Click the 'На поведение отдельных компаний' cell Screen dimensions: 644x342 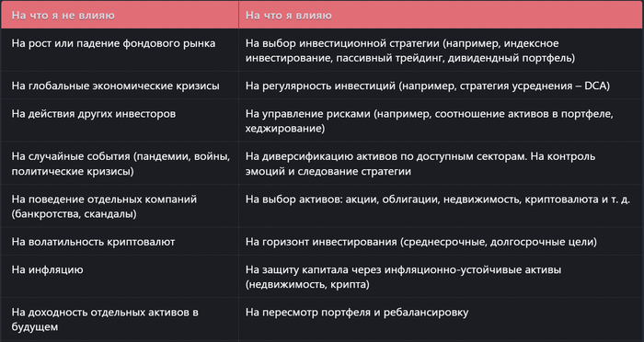(x=120, y=206)
